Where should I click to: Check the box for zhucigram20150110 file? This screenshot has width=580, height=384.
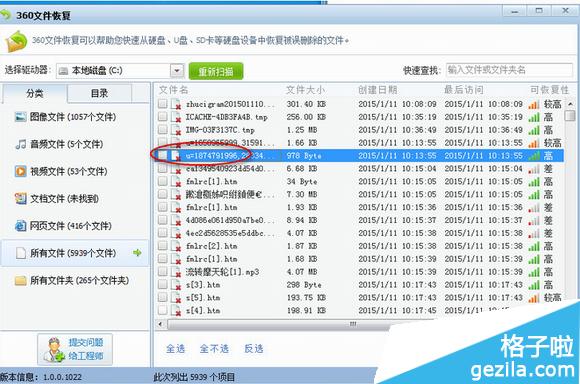pos(162,104)
